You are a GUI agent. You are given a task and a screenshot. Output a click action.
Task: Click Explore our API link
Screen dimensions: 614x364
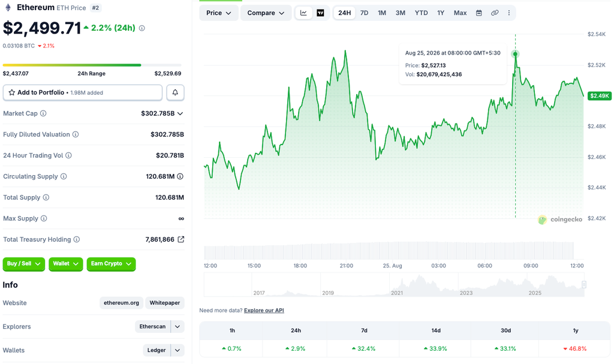(264, 310)
